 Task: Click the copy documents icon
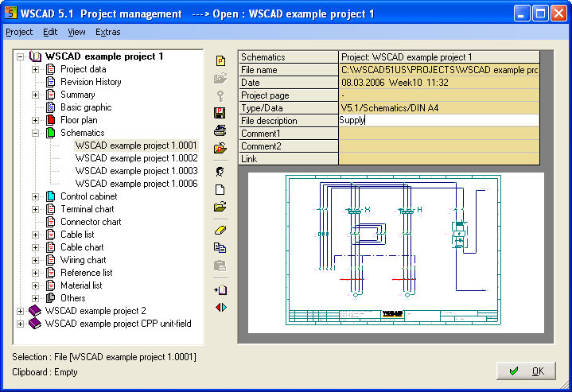click(220, 248)
